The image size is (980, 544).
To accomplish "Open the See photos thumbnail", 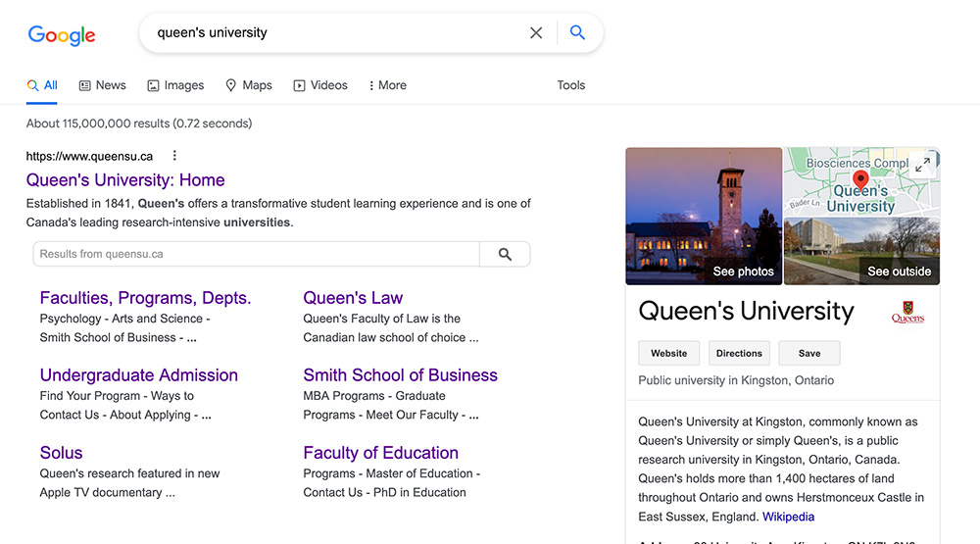I will (704, 216).
